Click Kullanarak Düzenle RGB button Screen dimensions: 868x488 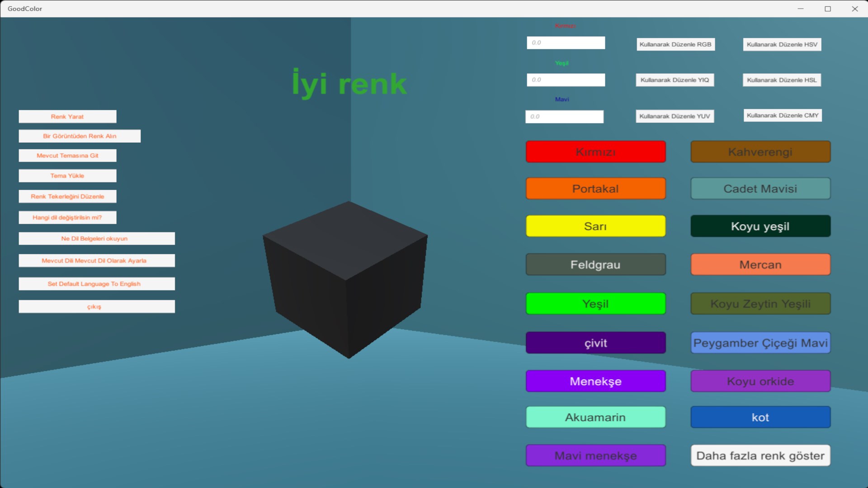[675, 44]
